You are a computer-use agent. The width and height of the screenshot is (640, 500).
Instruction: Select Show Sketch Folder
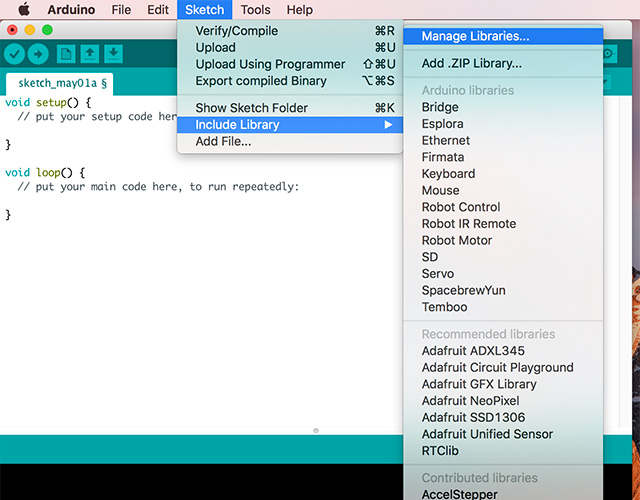click(251, 108)
